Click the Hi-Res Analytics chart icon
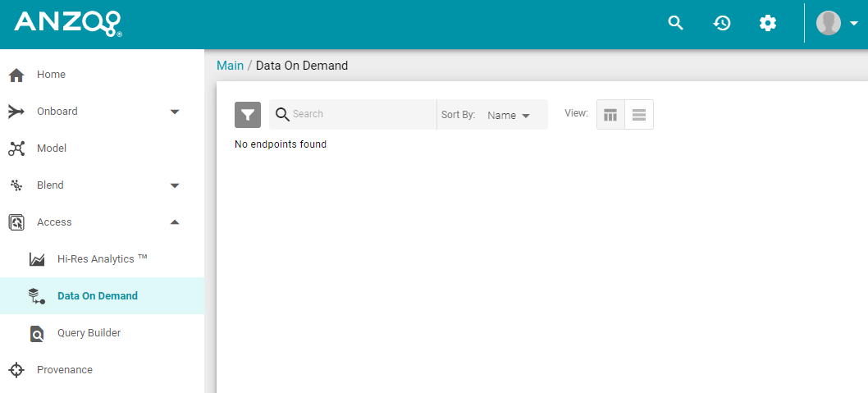Viewport: 868px width, 393px height. point(37,259)
